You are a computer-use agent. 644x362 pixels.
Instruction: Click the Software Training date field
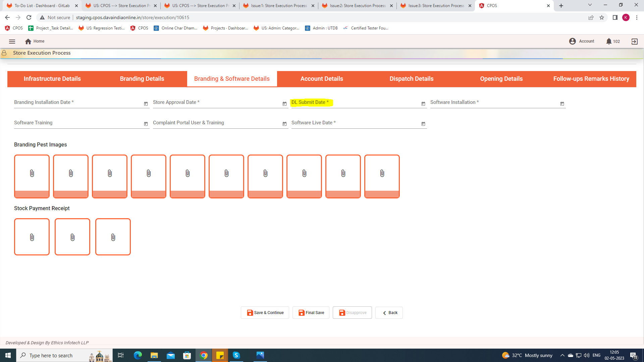pos(77,123)
